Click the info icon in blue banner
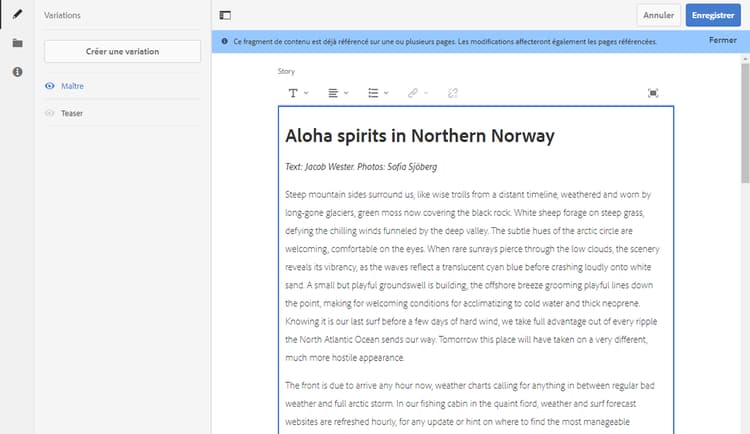This screenshot has width=750, height=434. 224,41
